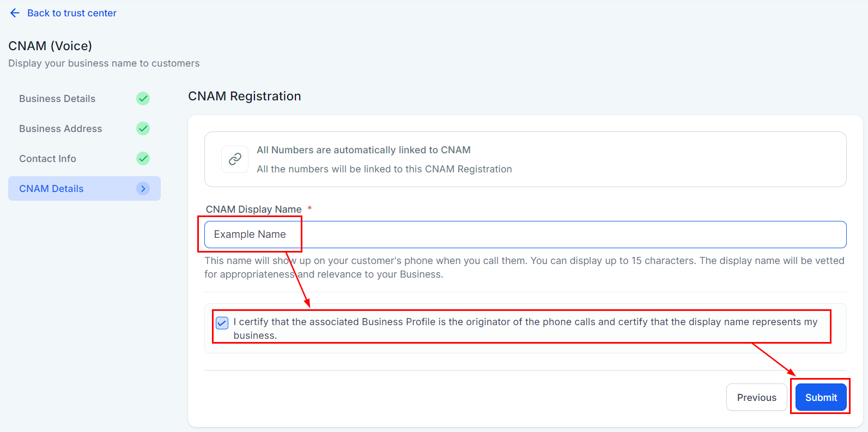This screenshot has height=432, width=868.
Task: Click the certification statement text
Action: point(525,322)
